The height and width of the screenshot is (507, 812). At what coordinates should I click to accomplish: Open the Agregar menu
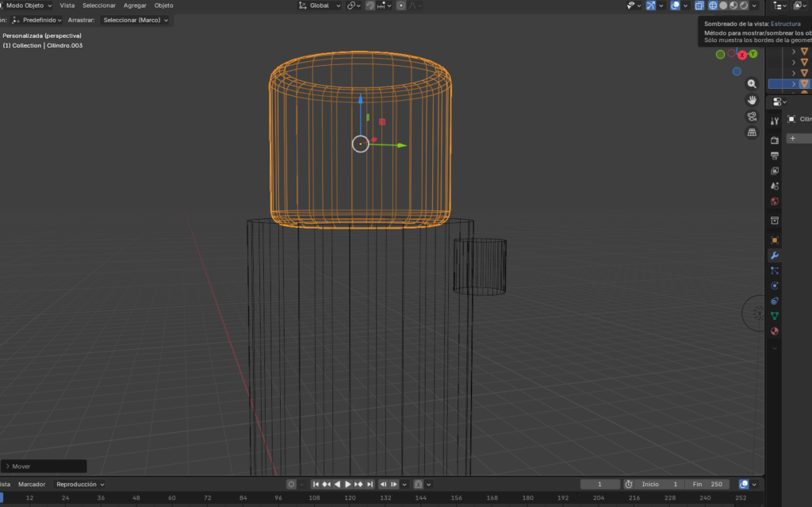click(135, 6)
